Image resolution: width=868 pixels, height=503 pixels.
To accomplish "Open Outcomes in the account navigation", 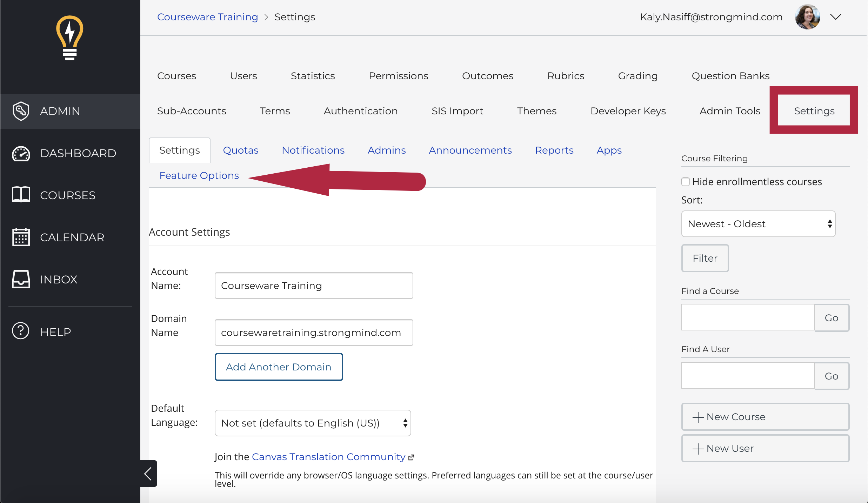I will (x=488, y=76).
